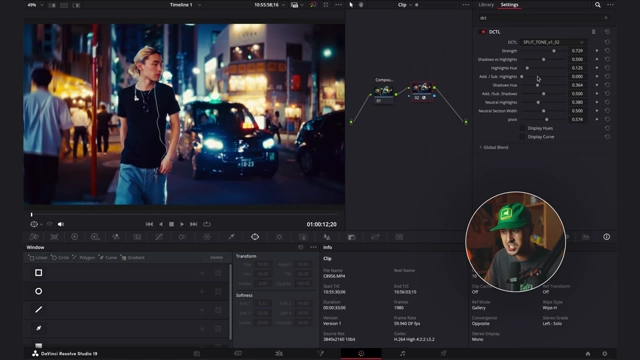Open the Tracker palette

[279, 237]
